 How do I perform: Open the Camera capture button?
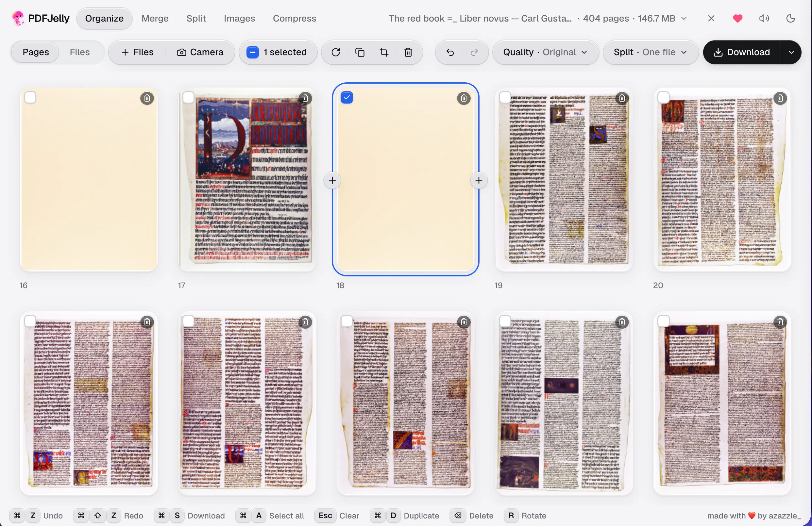coord(200,52)
